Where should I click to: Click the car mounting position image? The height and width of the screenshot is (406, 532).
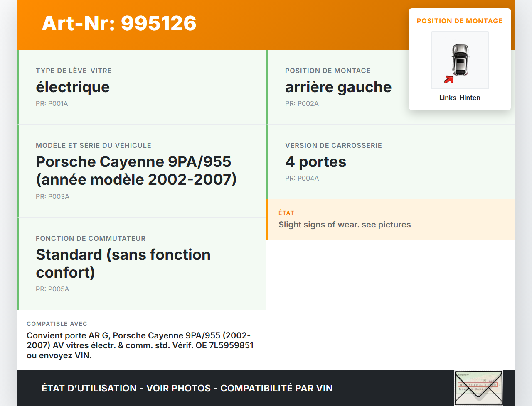(460, 60)
